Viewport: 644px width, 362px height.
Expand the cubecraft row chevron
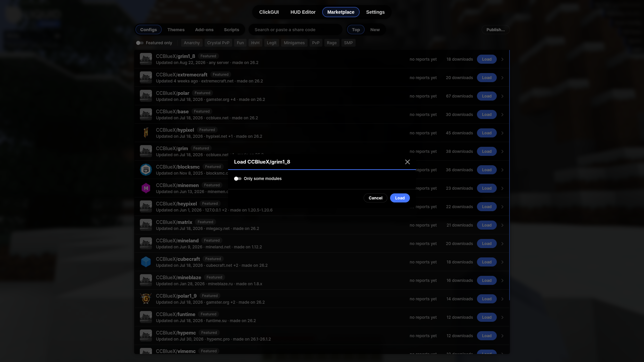pos(502,262)
